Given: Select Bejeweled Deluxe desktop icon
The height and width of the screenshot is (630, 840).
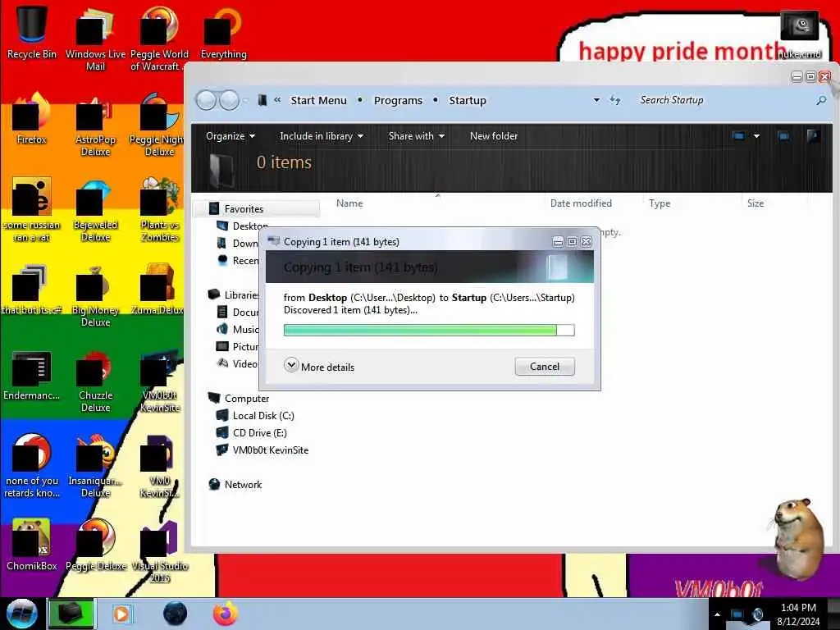Looking at the screenshot, I should pos(95,210).
